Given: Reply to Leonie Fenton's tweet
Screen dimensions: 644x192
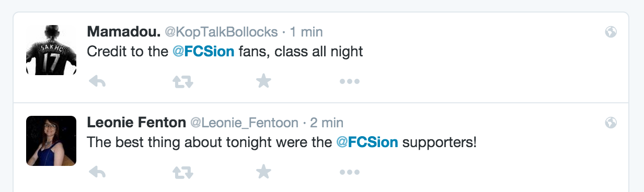Looking at the screenshot, I should (98, 172).
